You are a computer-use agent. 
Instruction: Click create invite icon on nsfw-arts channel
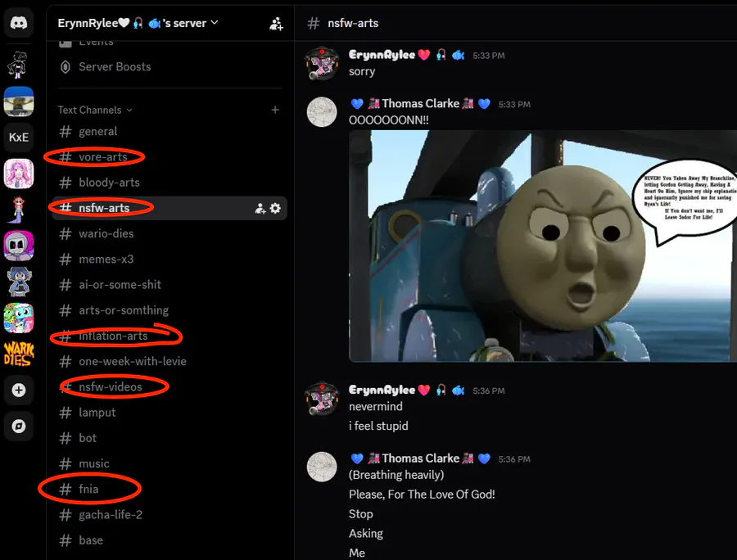pyautogui.click(x=260, y=208)
